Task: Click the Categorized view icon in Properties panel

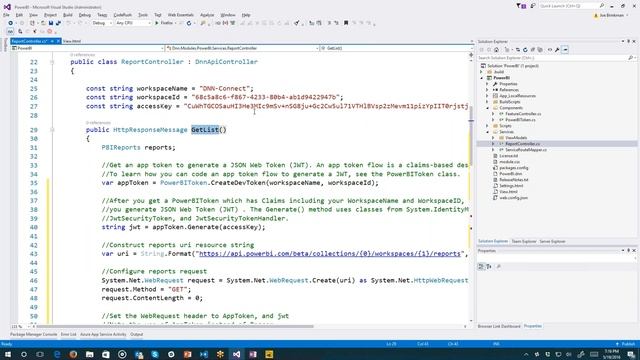Action: coord(481,267)
